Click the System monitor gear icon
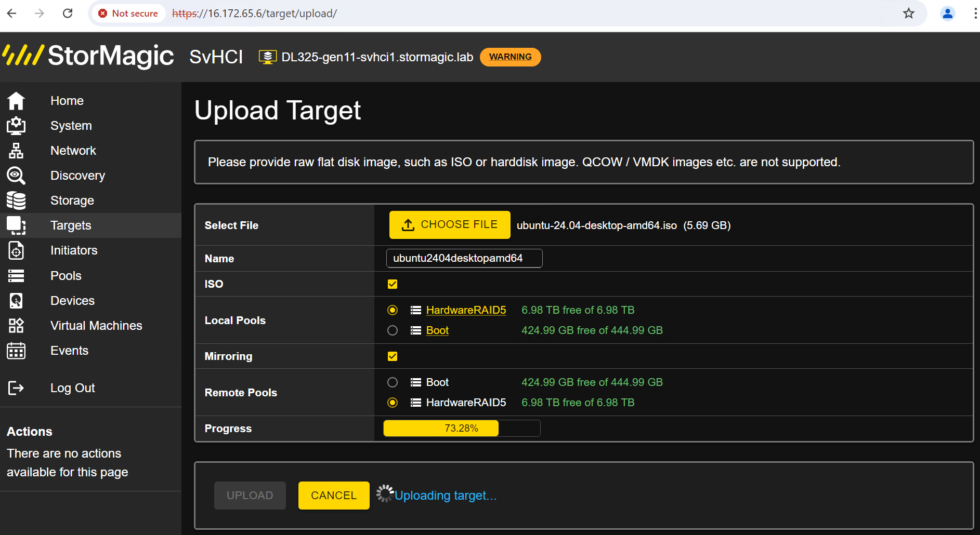 point(16,126)
